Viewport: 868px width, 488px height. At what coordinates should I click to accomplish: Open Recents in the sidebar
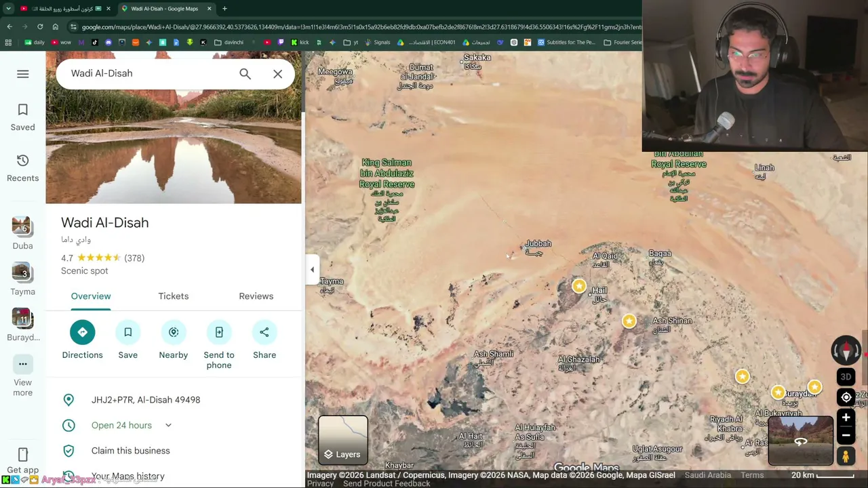click(22, 168)
